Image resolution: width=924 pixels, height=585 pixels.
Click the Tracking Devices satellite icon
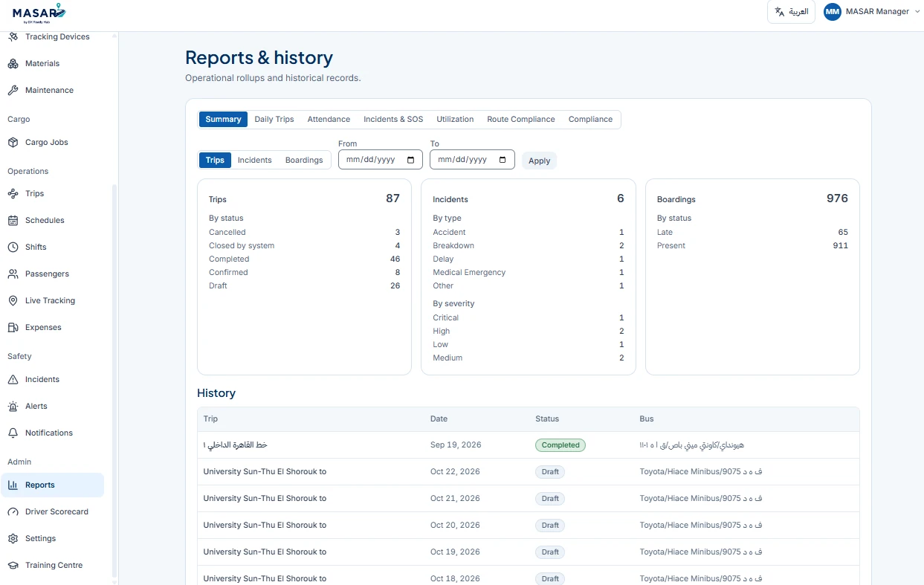(x=13, y=36)
